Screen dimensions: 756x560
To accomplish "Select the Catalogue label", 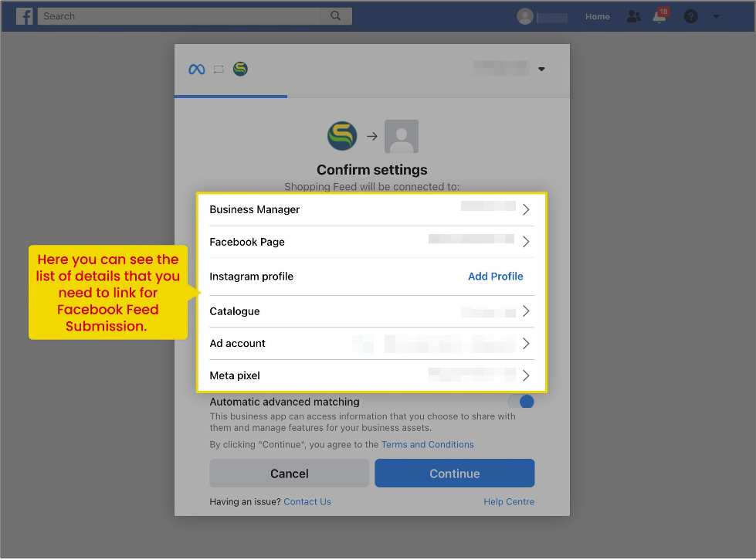I will [234, 311].
